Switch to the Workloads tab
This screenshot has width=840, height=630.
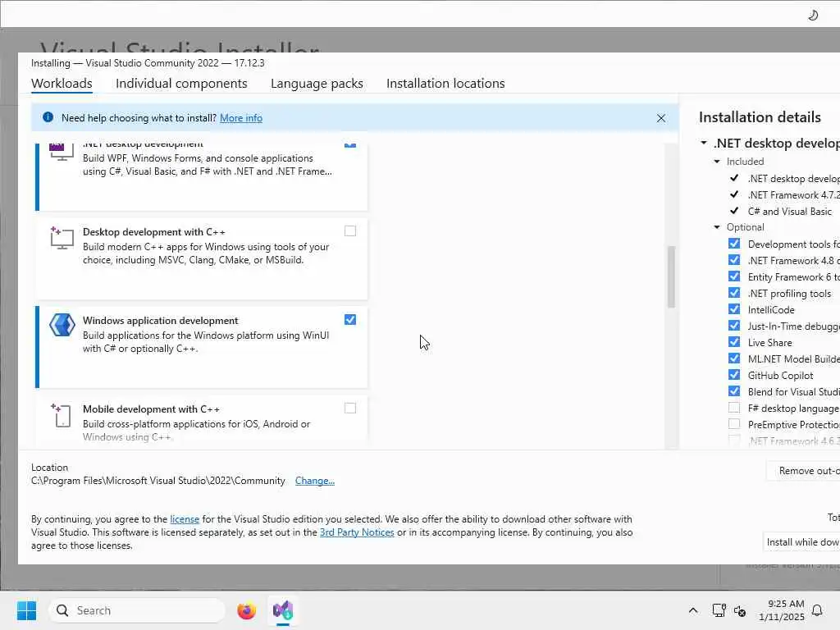pos(62,84)
